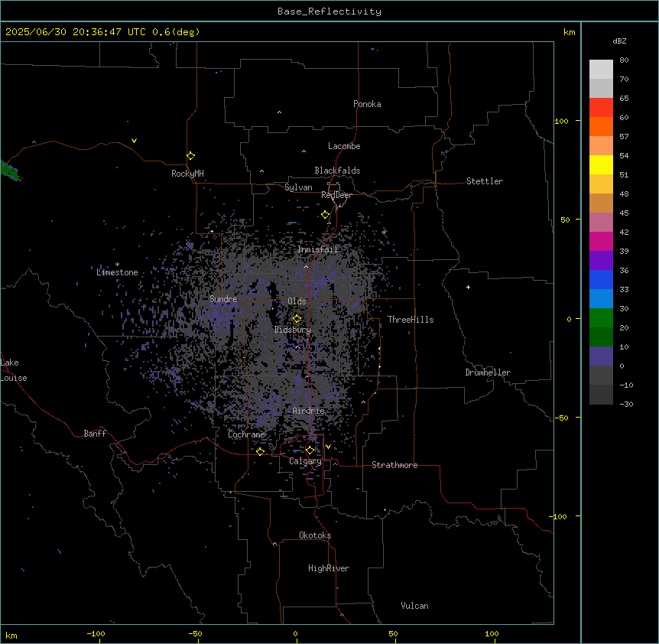The width and height of the screenshot is (659, 644).
Task: Click the Olds town label
Action: [x=297, y=301]
